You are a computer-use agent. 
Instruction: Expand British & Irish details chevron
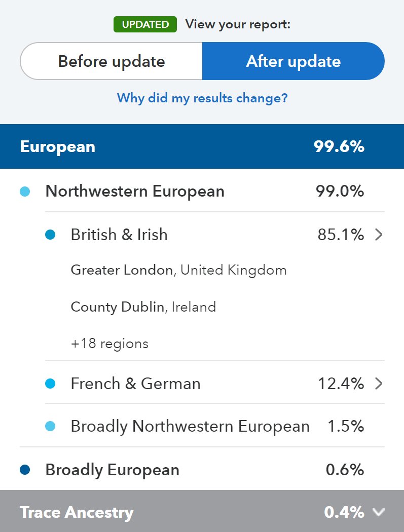[378, 235]
